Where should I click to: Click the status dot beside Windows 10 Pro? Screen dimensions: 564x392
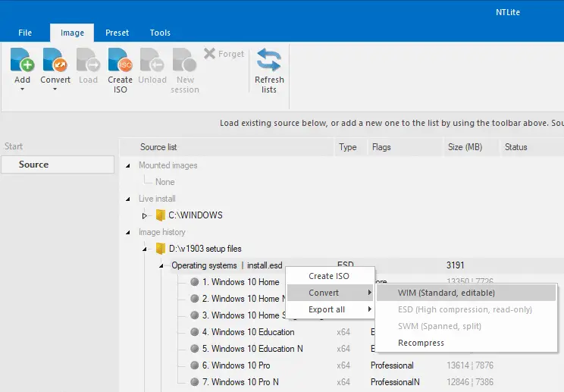point(195,365)
